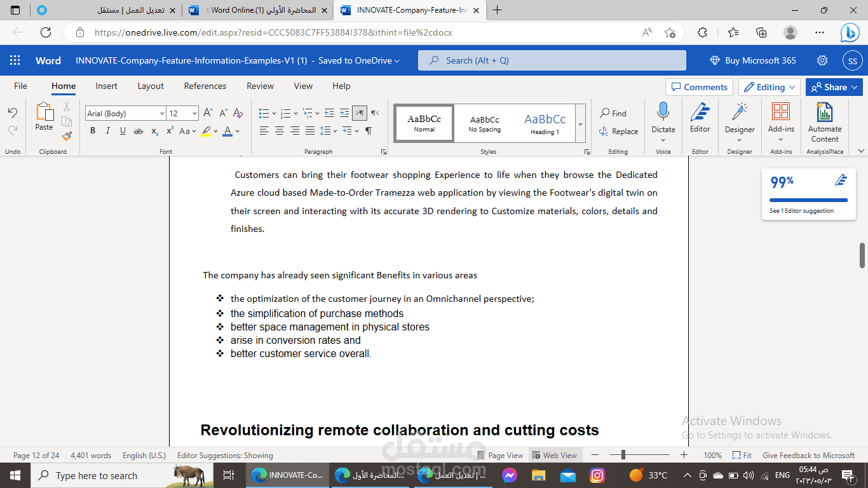Set right-to-left text direction

[x=375, y=113]
